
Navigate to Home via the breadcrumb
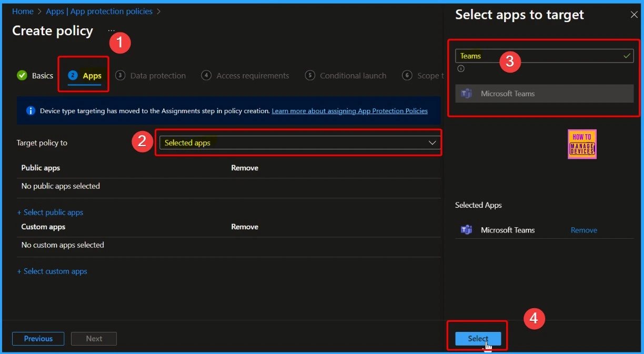23,11
